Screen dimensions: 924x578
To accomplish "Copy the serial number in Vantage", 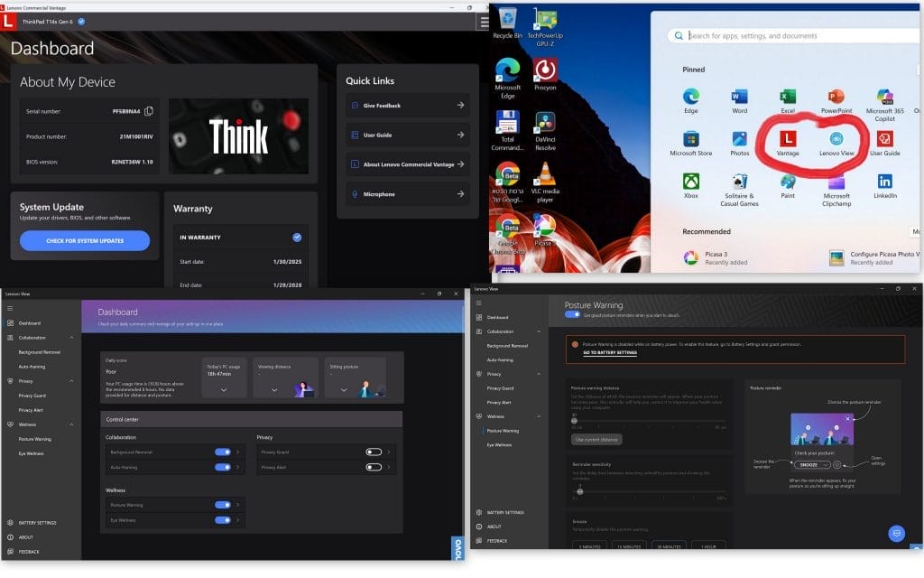I will pyautogui.click(x=149, y=111).
